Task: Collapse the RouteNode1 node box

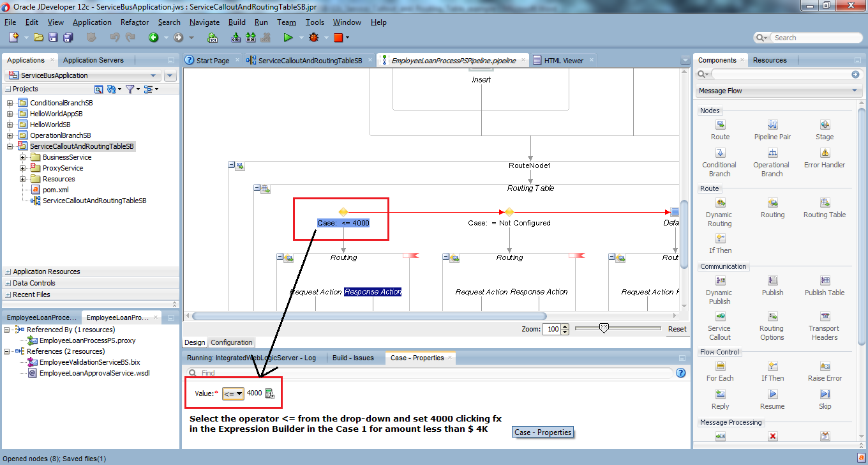Action: click(232, 165)
